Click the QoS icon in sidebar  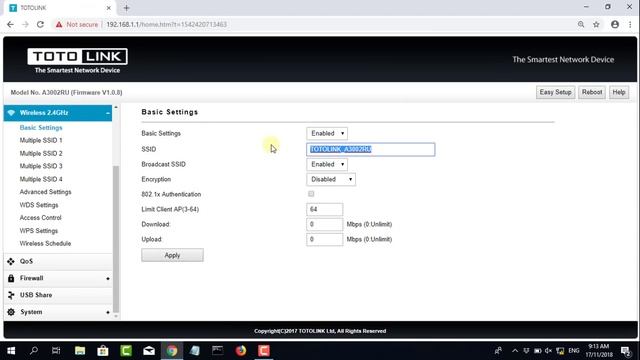click(11, 261)
